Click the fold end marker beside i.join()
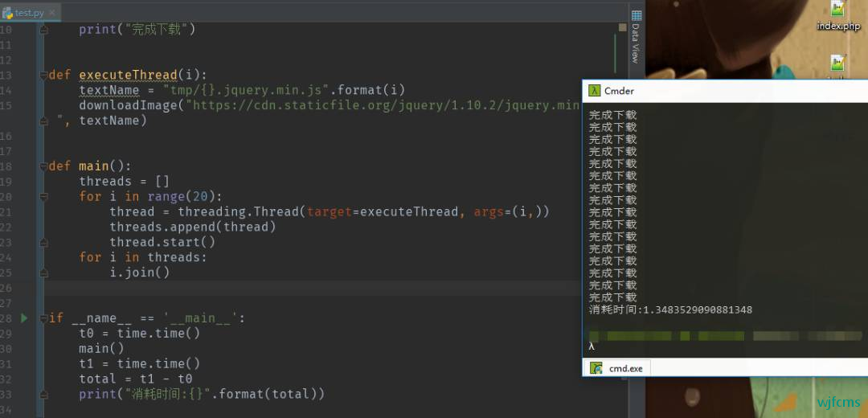This screenshot has height=418, width=868. [43, 273]
